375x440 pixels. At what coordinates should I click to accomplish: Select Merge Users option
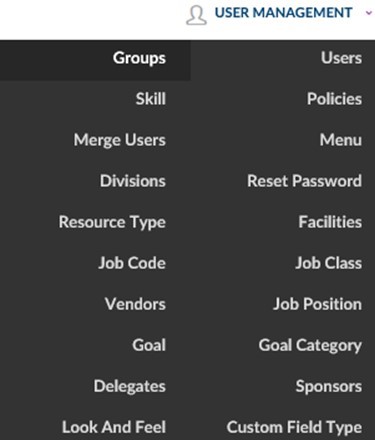coord(120,140)
